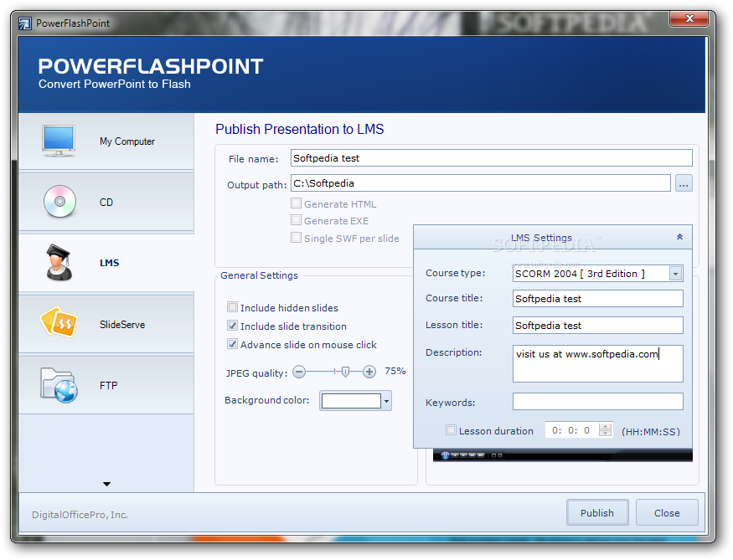Click the preview player control bar
The image size is (733, 560).
[563, 455]
